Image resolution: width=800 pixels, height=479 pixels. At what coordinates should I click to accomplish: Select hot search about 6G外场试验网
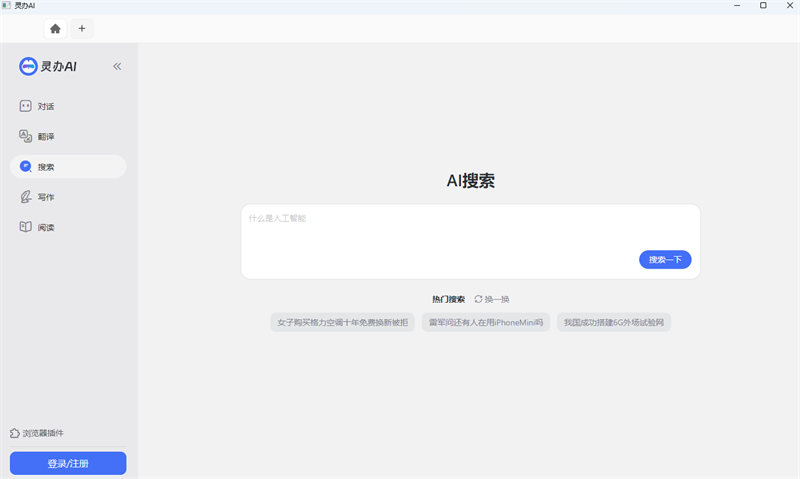614,322
